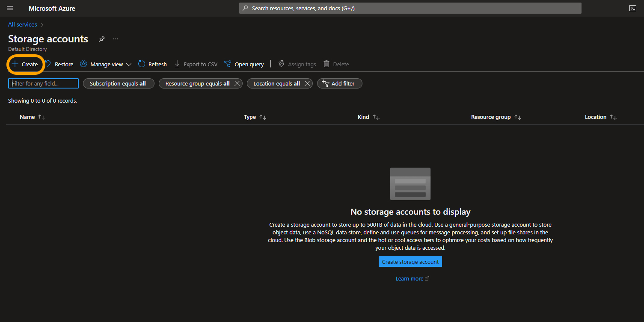The width and height of the screenshot is (644, 322).
Task: Open Cloud Shell terminal icon
Action: click(x=632, y=8)
